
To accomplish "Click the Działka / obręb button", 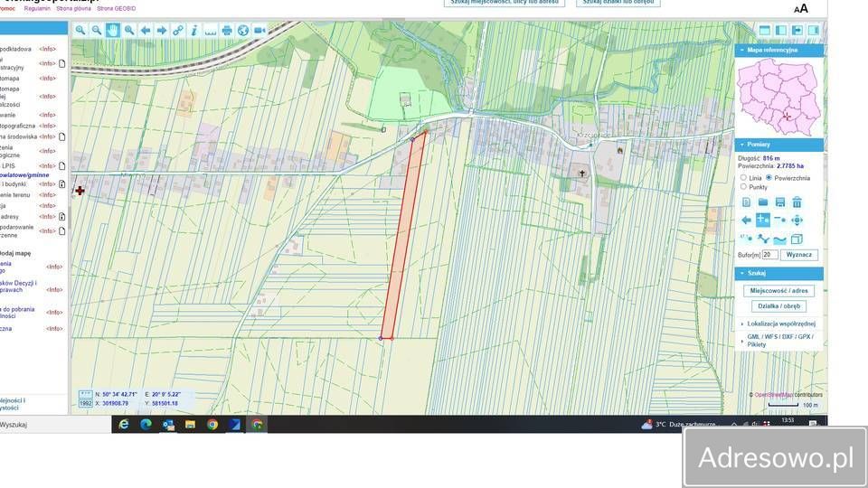I will pyautogui.click(x=778, y=306).
